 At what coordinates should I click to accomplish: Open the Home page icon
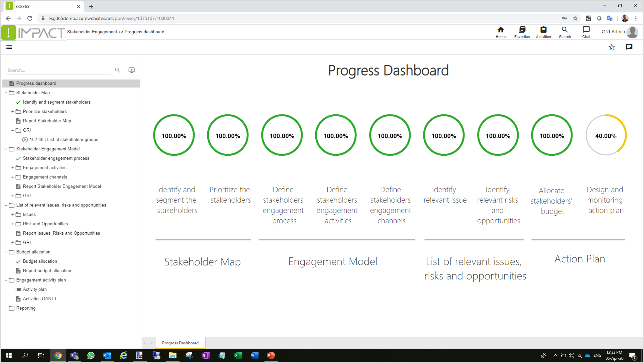(500, 32)
